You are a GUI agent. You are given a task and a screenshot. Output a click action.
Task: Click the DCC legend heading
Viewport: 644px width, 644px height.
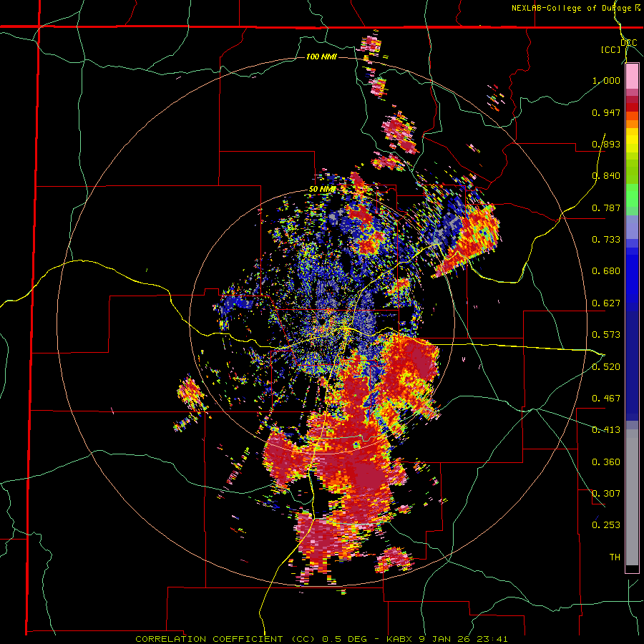[629, 43]
